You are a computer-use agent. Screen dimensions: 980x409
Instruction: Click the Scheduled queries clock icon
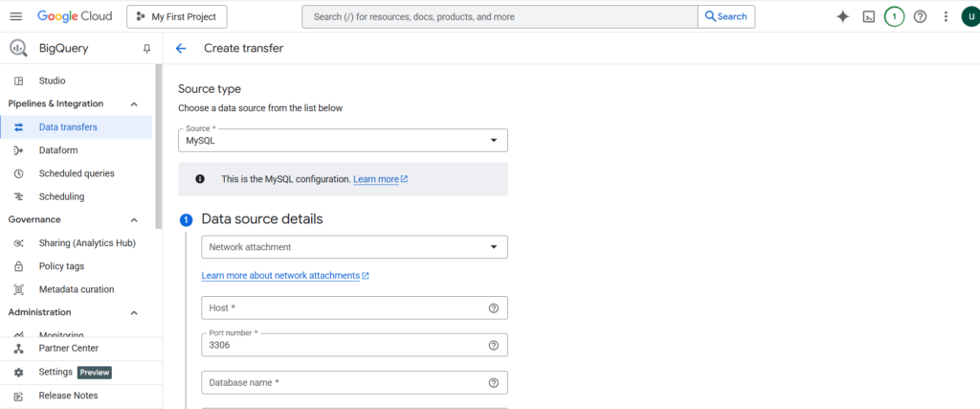point(19,173)
